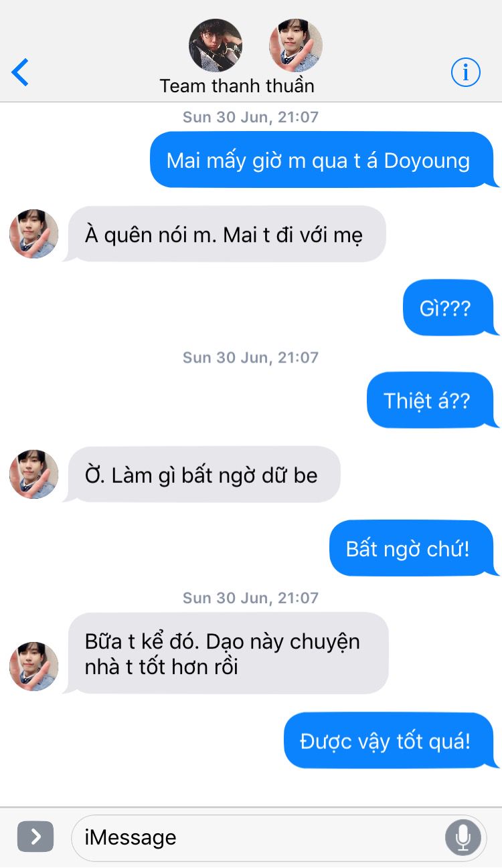Open the left group avatar with glasses
The width and height of the screenshot is (502, 868).
coord(215,45)
